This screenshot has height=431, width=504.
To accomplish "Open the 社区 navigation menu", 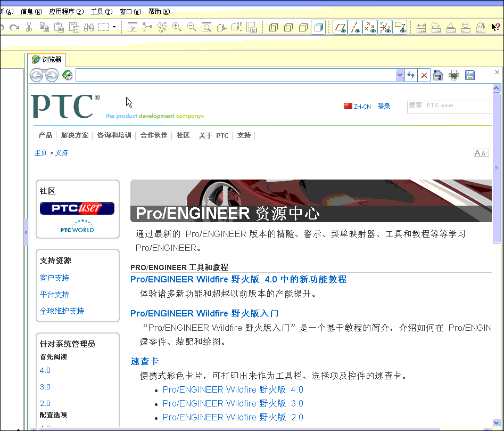I will coord(183,135).
